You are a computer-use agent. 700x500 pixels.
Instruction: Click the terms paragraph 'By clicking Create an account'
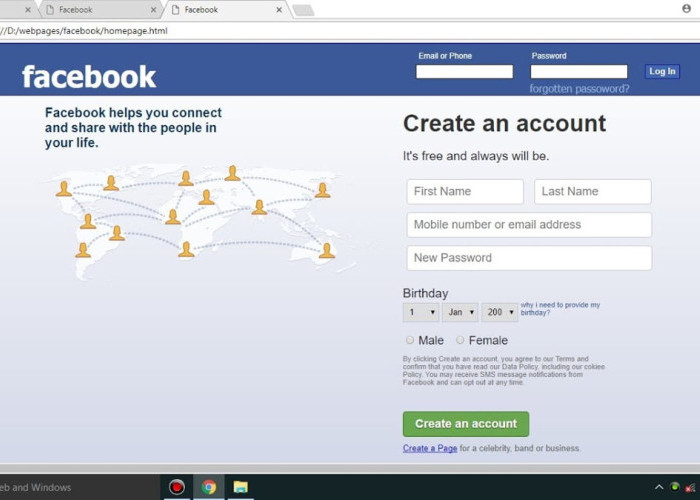tap(504, 371)
